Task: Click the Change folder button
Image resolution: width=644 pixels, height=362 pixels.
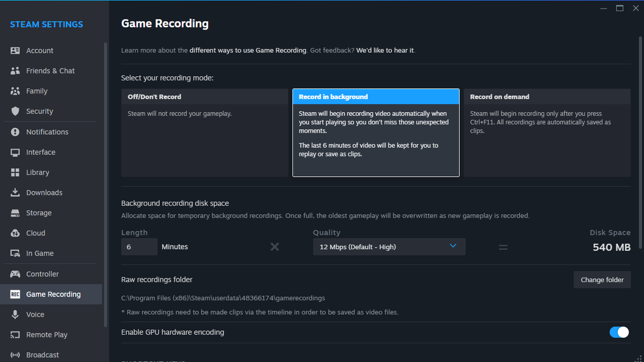Action: pos(602,280)
